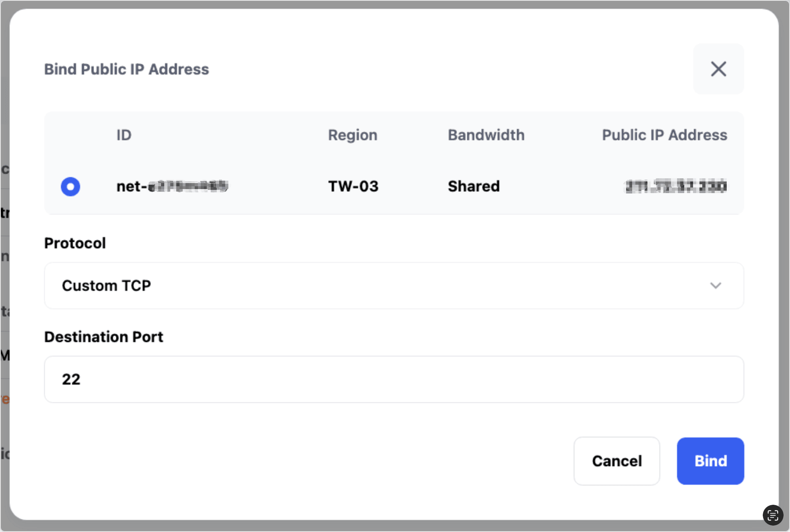Image resolution: width=790 pixels, height=532 pixels.
Task: Click the Destination Port label
Action: (x=104, y=337)
